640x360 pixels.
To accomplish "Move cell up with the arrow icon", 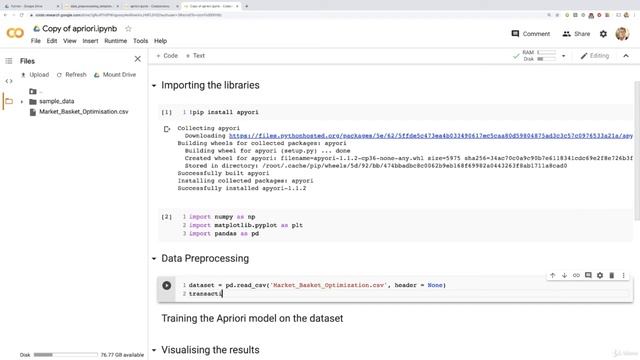I will 552,276.
